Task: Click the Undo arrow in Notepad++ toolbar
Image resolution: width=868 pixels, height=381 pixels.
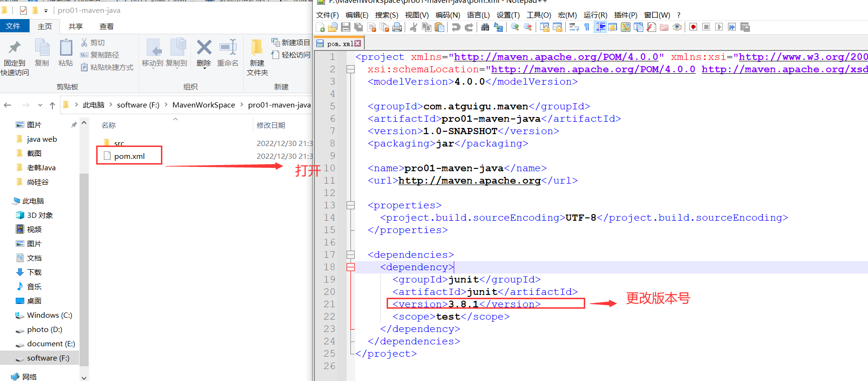Action: click(x=456, y=27)
